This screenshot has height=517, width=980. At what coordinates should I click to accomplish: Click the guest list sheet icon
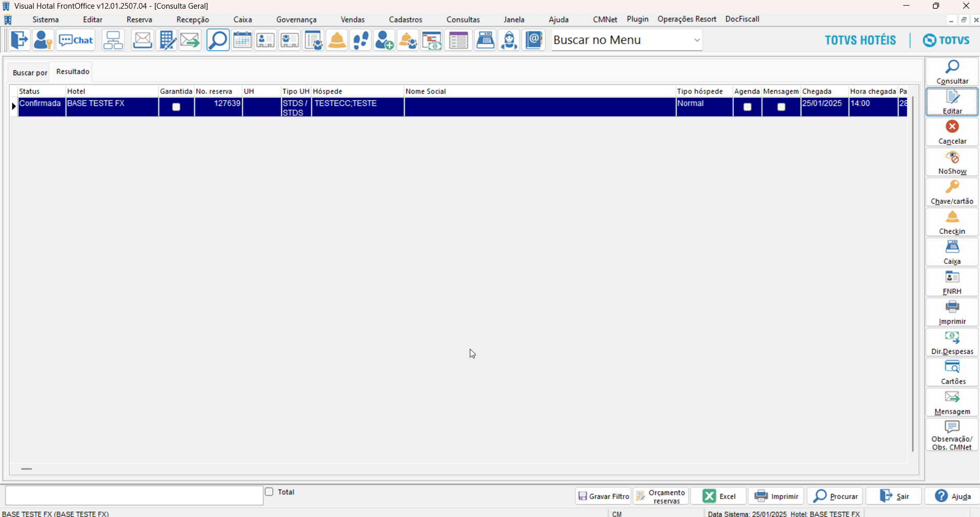coord(313,40)
